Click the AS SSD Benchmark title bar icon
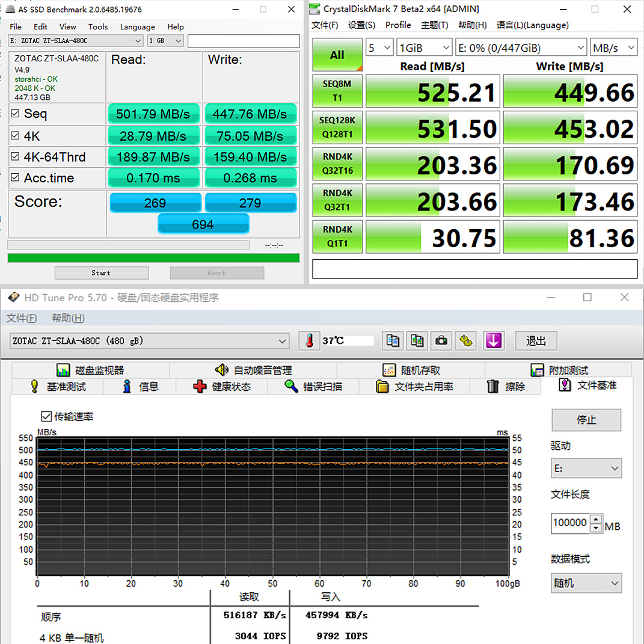 pos(11,9)
